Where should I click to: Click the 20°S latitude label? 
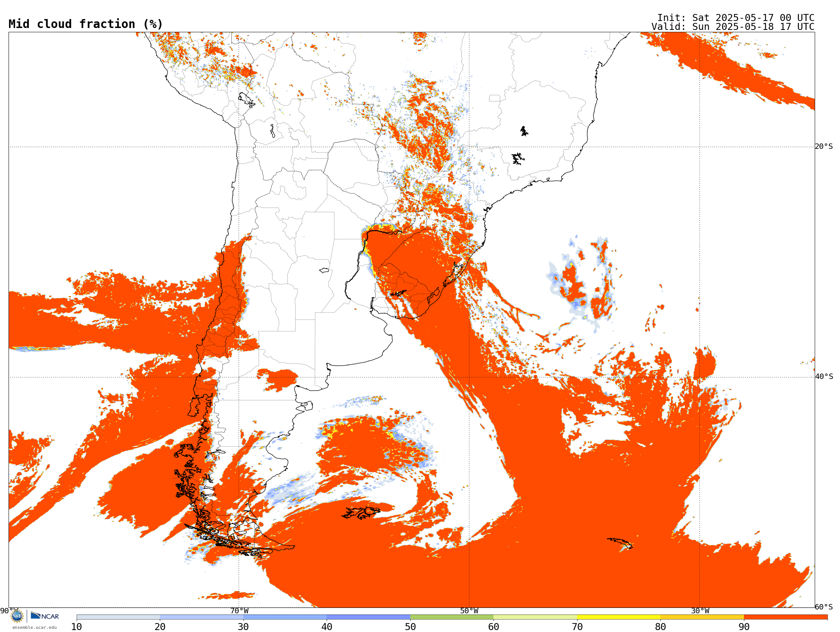click(x=824, y=147)
